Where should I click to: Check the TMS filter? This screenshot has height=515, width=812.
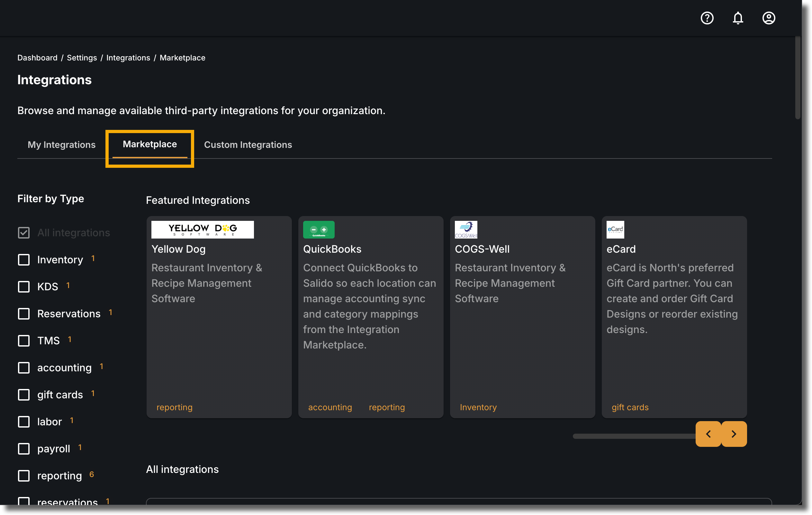coord(23,341)
